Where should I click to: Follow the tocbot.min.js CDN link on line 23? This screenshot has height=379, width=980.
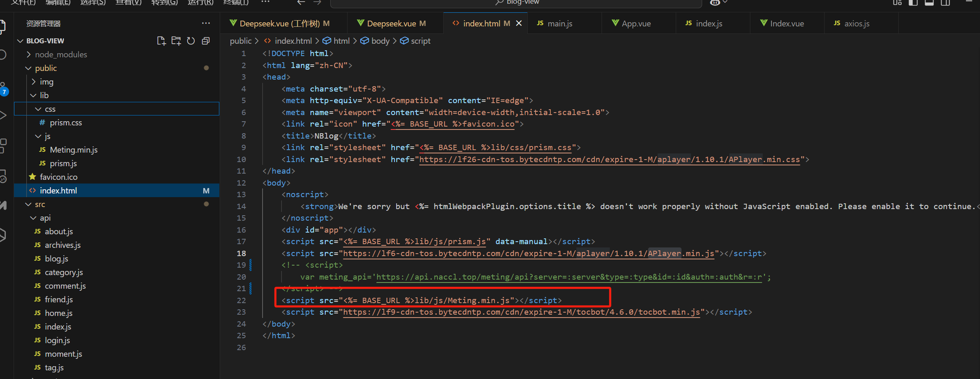522,312
